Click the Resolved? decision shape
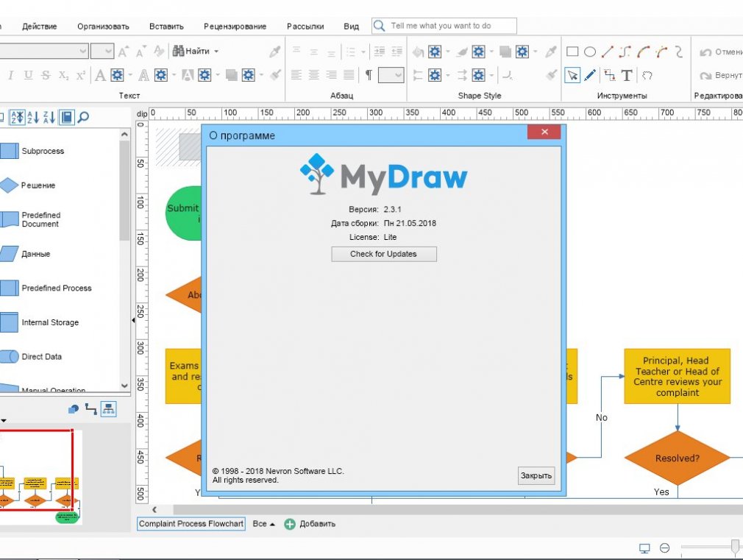The image size is (743, 560). click(x=678, y=458)
